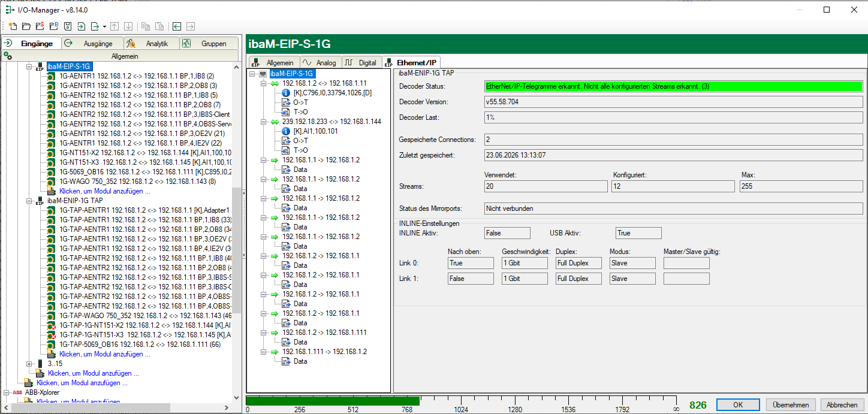Click info icon beside [K],C796,I0,33794,1026,[D]
This screenshot has width=868, height=414.
[x=286, y=93]
